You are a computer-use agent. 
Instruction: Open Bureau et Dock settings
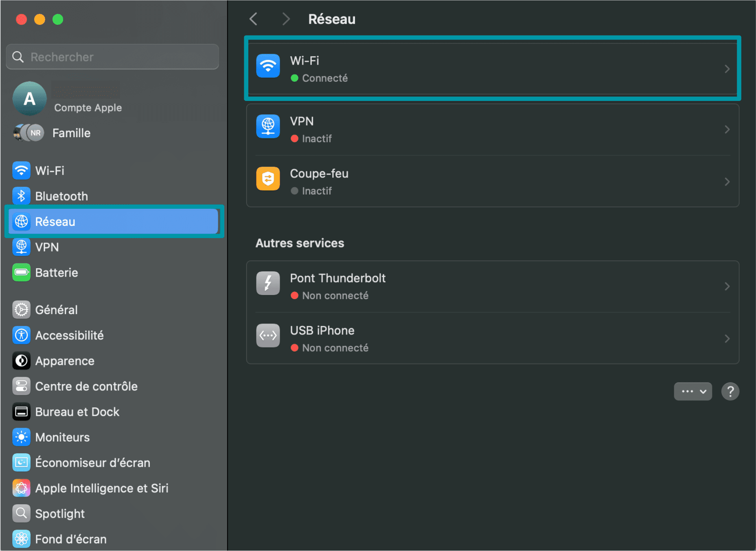click(x=77, y=412)
